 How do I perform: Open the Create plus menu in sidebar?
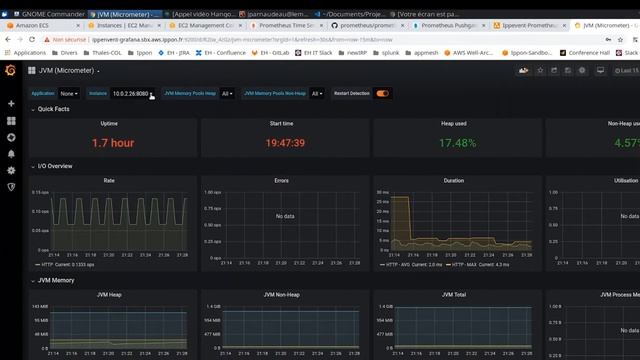(x=11, y=104)
